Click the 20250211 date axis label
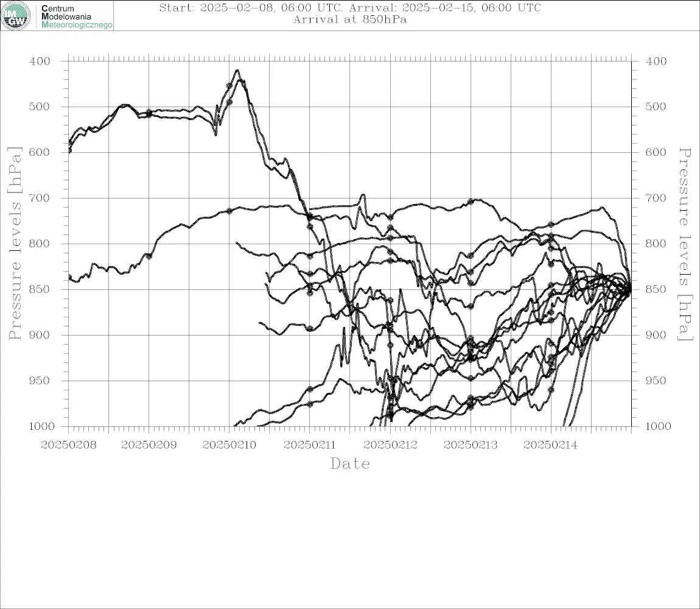Screen dimensions: 700x609 pos(309,445)
